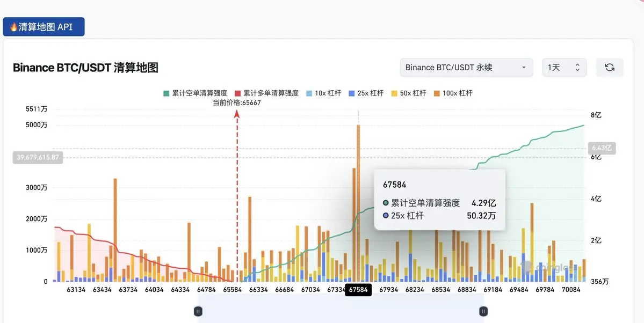This screenshot has height=323, width=644.
Task: Click the 63434 x-axis label
Action: click(x=102, y=290)
